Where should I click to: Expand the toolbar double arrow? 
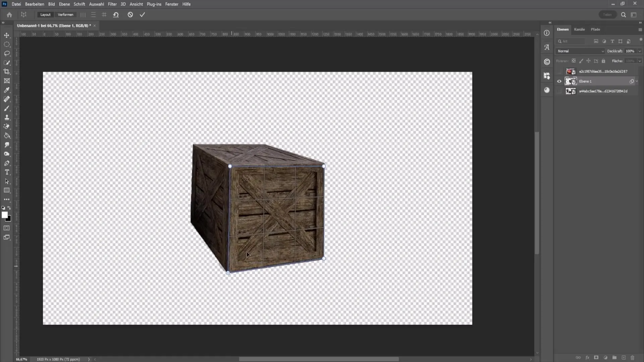[x=3, y=23]
